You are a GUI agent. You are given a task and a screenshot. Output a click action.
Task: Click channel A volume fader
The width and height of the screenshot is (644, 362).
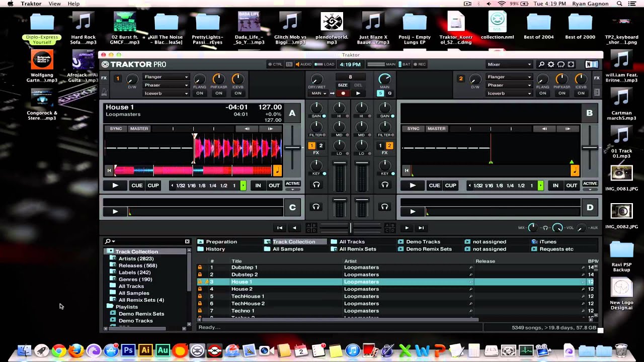tap(340, 163)
